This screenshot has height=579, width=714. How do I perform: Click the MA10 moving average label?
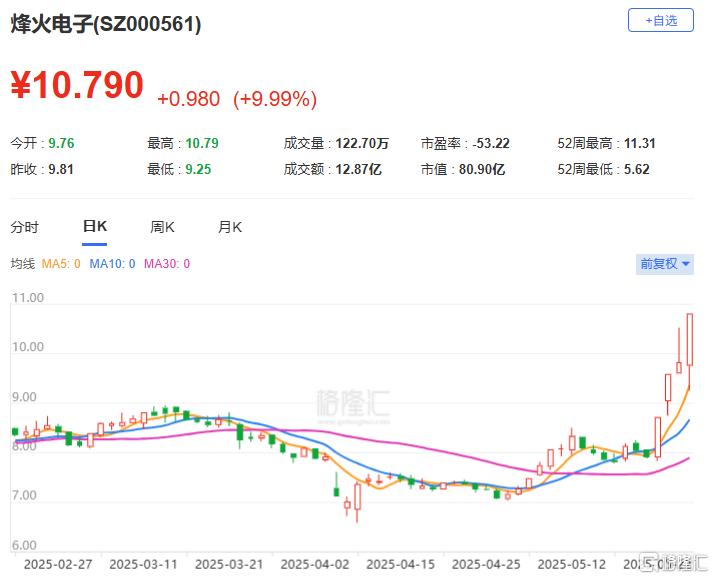112,264
